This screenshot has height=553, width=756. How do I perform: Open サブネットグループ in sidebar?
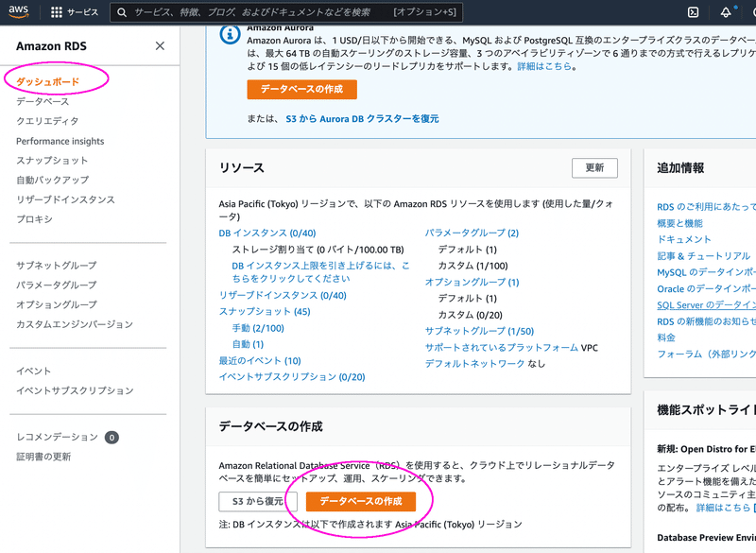57,266
